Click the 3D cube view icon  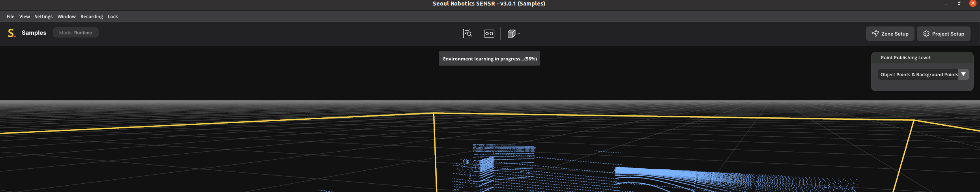tap(511, 34)
